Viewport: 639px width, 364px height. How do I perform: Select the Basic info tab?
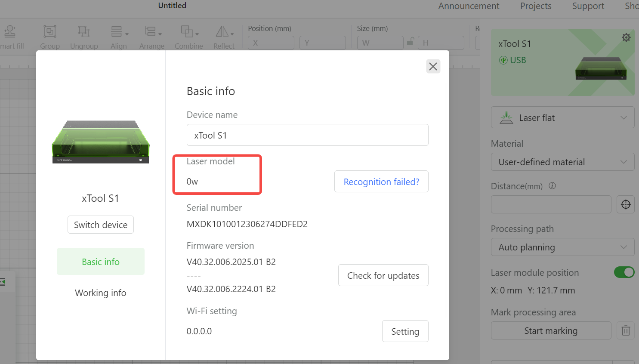101,262
